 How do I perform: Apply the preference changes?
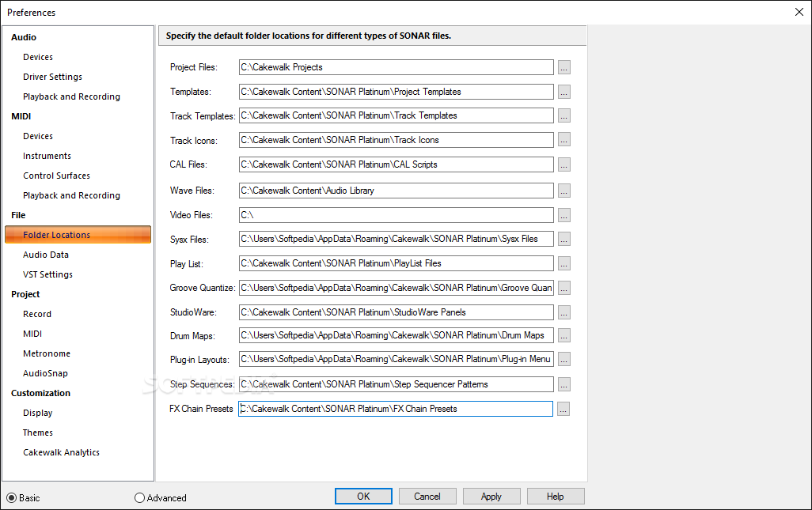pos(491,496)
